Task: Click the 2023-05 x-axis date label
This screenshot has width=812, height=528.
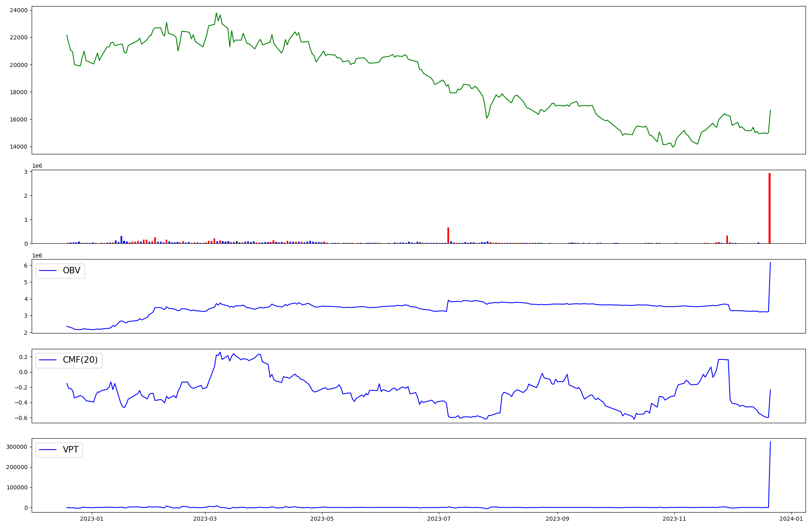Action: click(322, 519)
